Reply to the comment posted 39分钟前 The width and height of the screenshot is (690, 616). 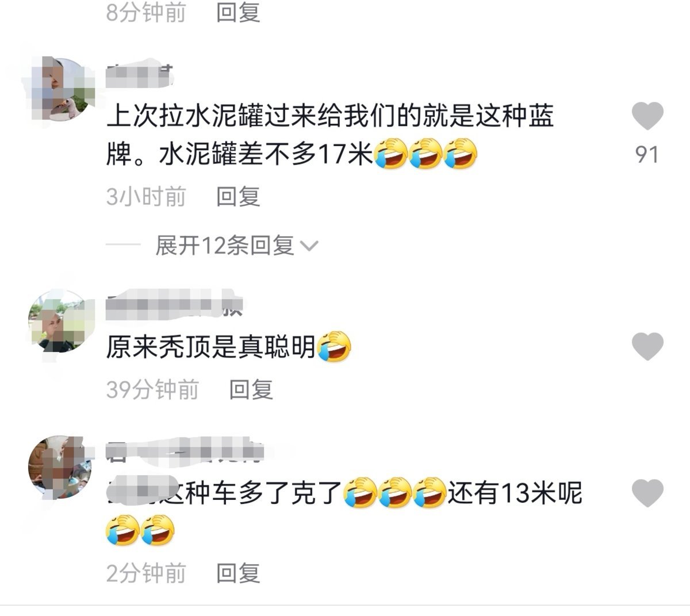(x=251, y=389)
